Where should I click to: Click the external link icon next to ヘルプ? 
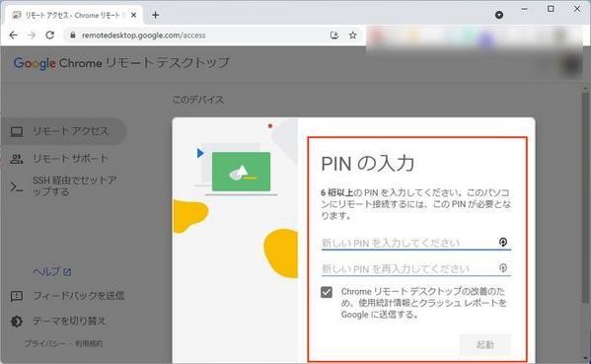pyautogui.click(x=67, y=272)
